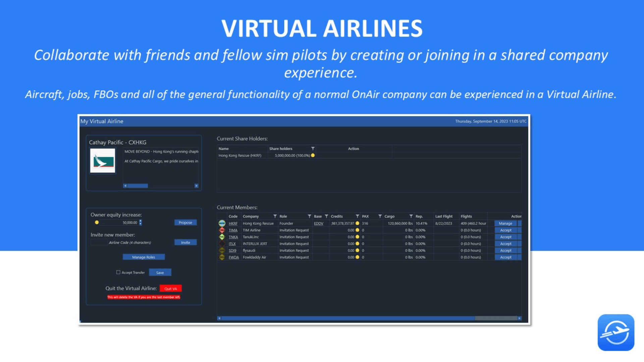644x362 pixels.
Task: Open the Share holders column filter
Action: 313,149
